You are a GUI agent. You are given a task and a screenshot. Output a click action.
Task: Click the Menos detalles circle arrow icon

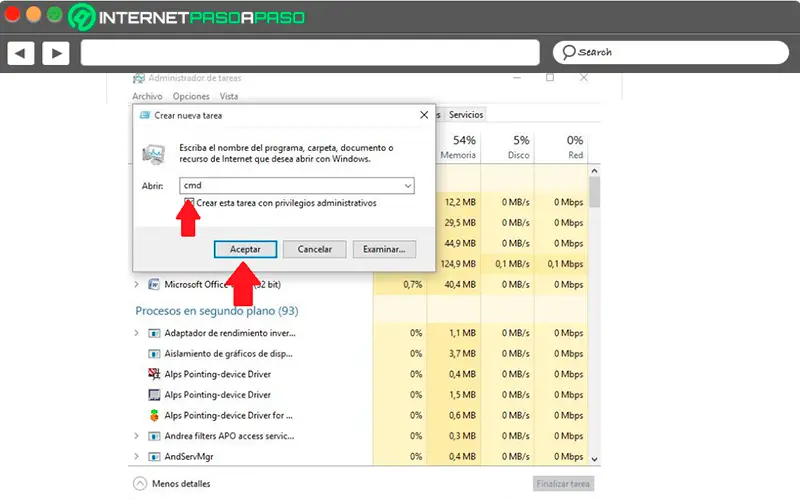pyautogui.click(x=140, y=483)
